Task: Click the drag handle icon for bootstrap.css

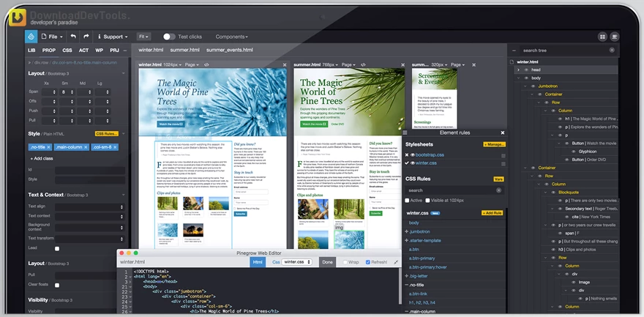Action: click(x=503, y=155)
